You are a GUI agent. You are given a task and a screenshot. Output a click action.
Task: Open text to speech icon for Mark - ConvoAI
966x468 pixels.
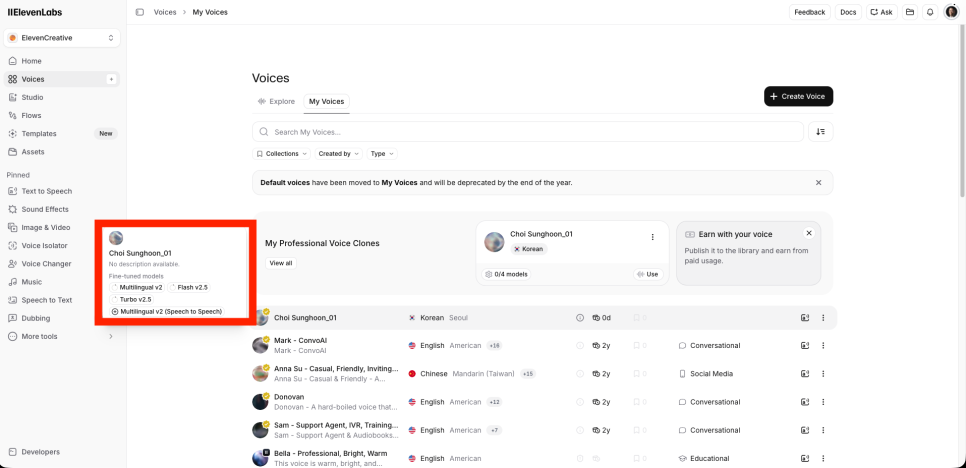pyautogui.click(x=805, y=346)
